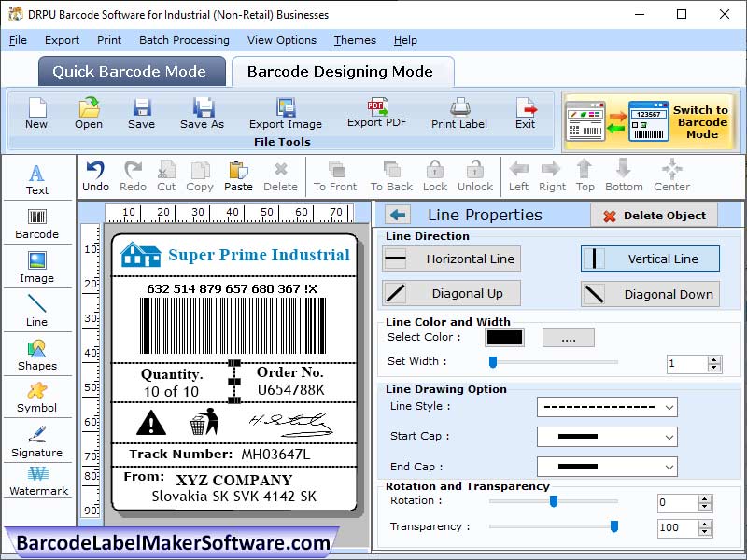Decrease Rotation stepper value
The image size is (747, 560).
tap(705, 506)
